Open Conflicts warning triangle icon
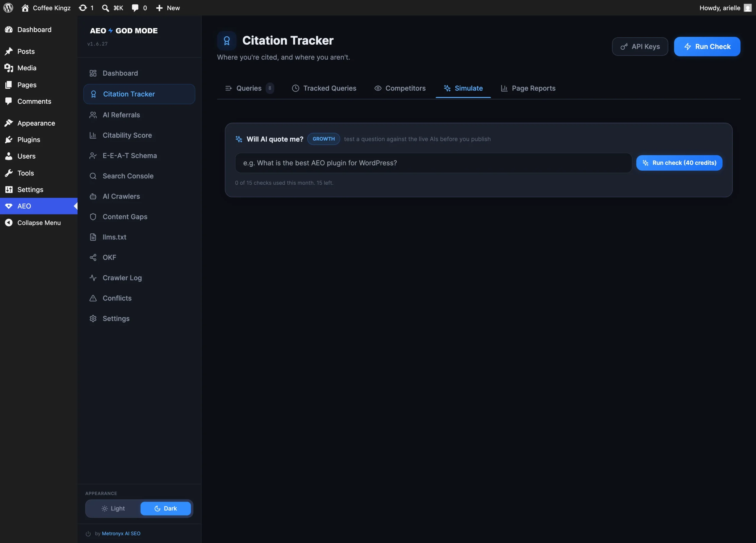Viewport: 756px width, 543px height. [x=93, y=298]
